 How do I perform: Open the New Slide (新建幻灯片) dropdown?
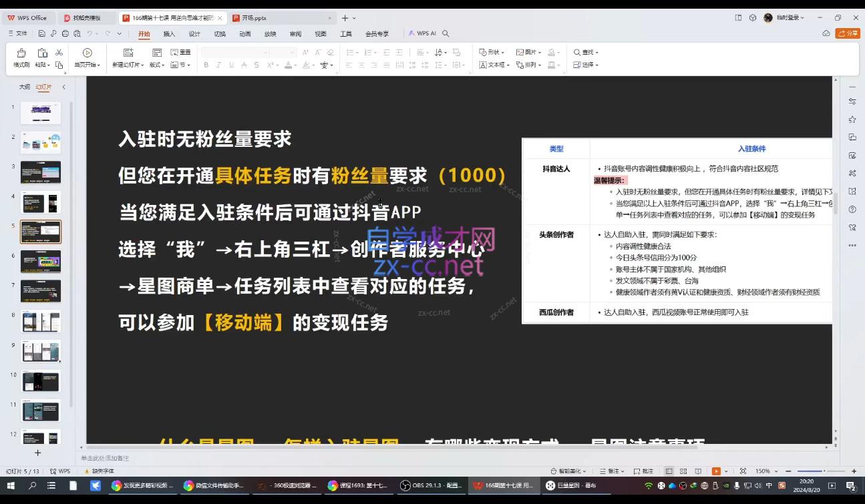128,65
